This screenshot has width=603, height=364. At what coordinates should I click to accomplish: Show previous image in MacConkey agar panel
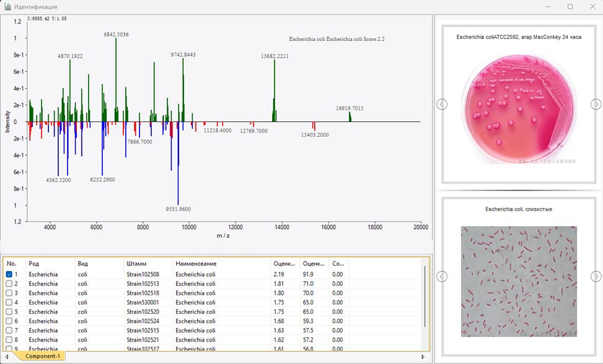(x=442, y=104)
